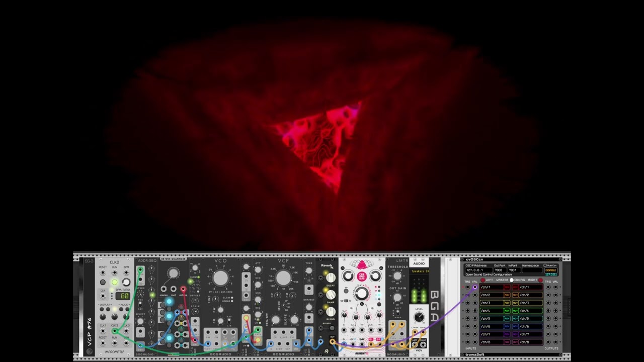Toggle the VCO LINEAR option

coord(232,301)
